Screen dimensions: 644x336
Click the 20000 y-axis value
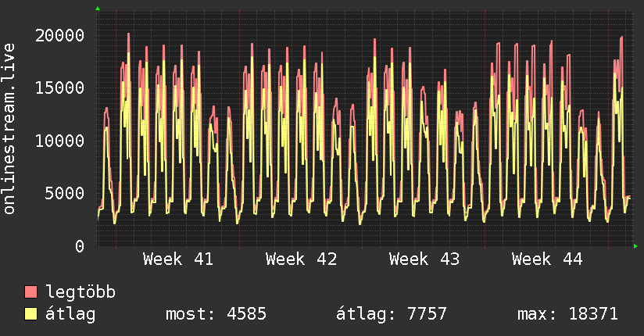[x=59, y=35]
